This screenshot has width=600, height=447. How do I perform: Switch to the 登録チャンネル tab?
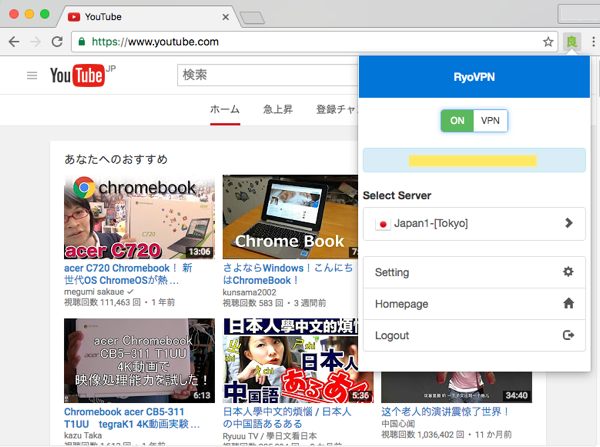(337, 109)
